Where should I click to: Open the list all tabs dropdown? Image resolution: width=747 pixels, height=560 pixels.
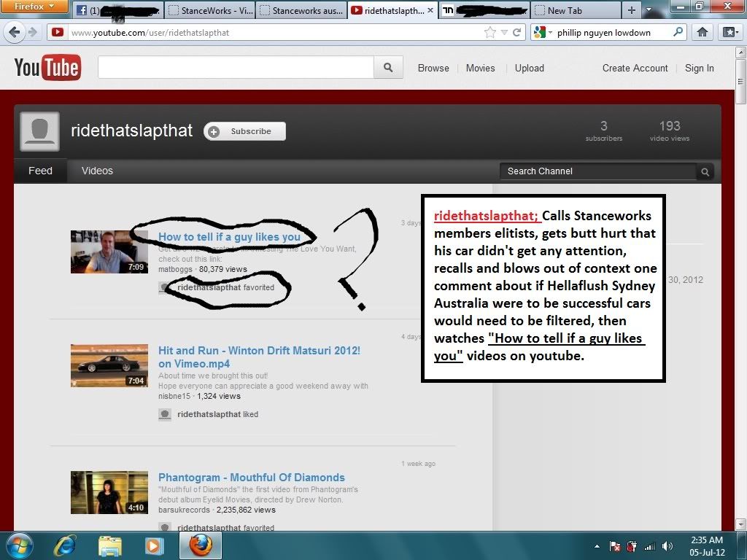point(648,10)
